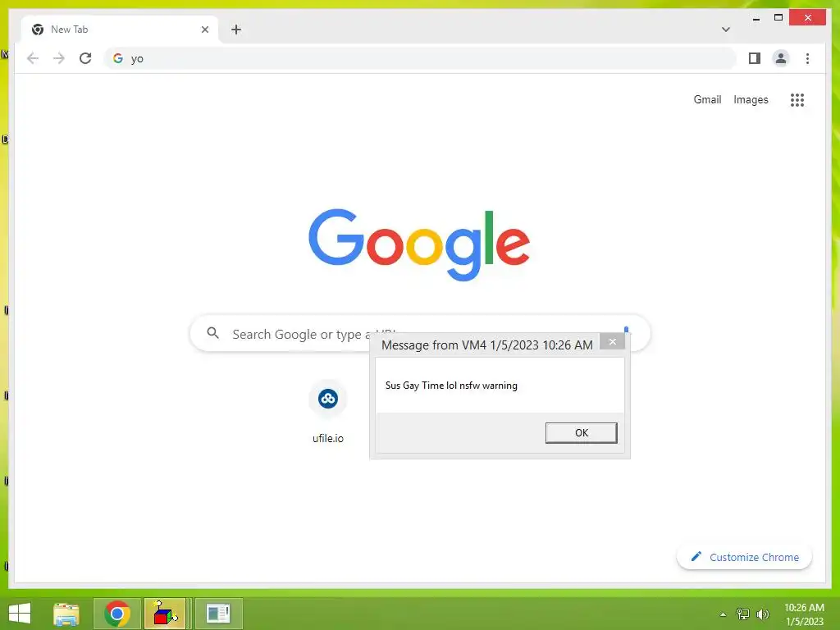Click the forward navigation arrow
The height and width of the screenshot is (630, 840).
(x=59, y=58)
